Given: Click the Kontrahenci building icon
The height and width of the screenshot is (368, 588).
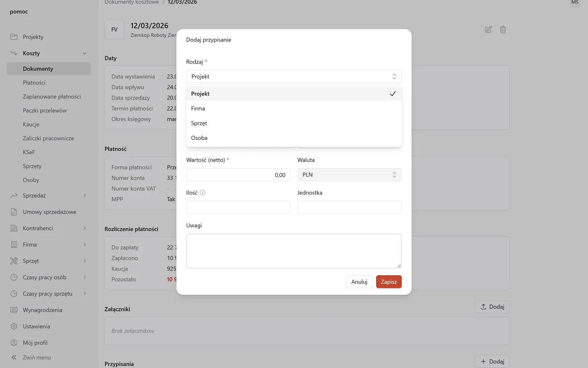Looking at the screenshot, I should tap(14, 228).
